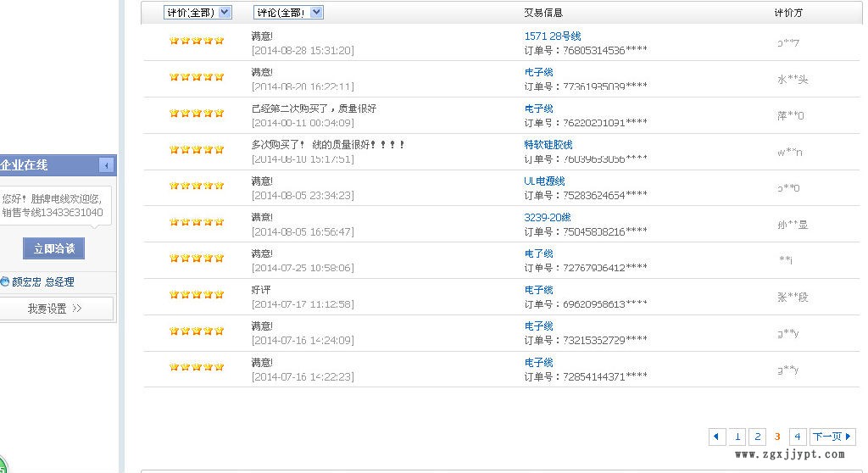Click the stars beside 已经第二次购买了 review

(x=196, y=114)
